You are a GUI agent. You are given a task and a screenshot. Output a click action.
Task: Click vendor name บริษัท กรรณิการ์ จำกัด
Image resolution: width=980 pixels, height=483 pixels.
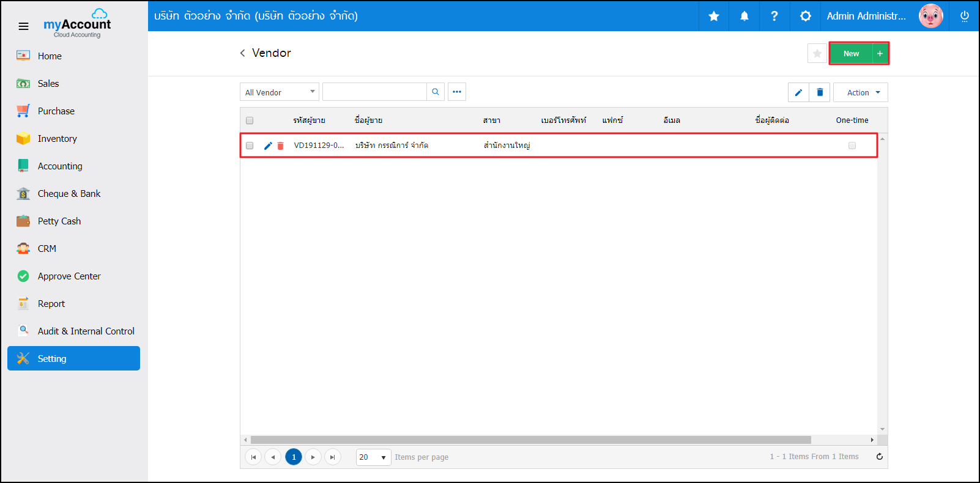[x=392, y=146]
